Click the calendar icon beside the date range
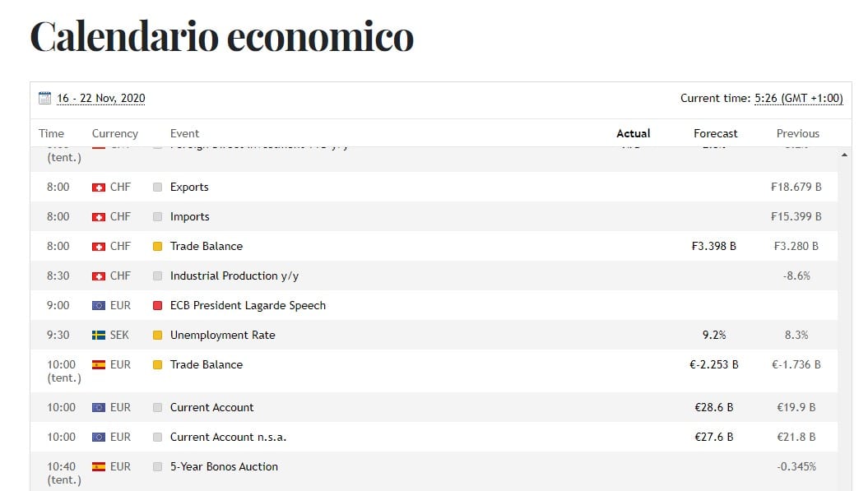 (x=43, y=97)
